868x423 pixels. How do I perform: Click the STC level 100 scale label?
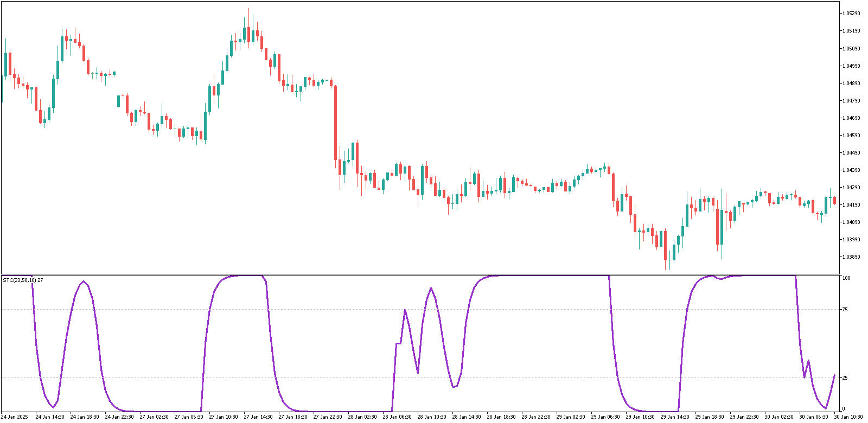846,278
